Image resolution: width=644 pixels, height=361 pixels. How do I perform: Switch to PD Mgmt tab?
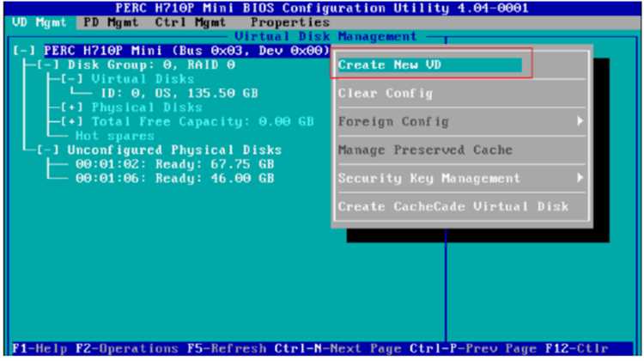click(x=111, y=22)
